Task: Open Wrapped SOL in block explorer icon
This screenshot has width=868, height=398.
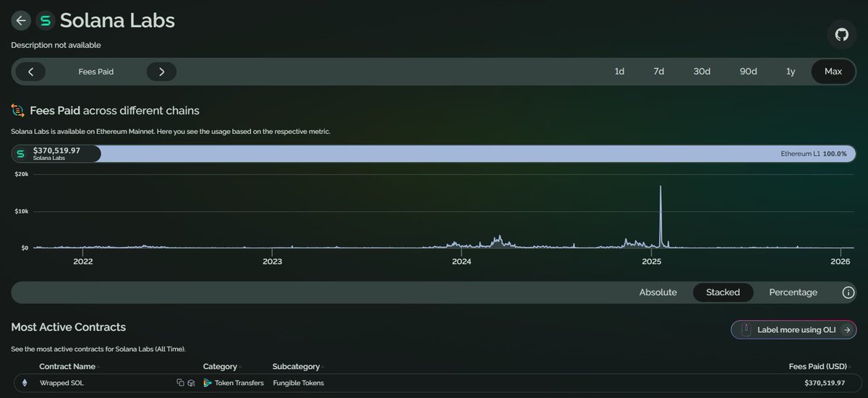Action: pyautogui.click(x=191, y=383)
